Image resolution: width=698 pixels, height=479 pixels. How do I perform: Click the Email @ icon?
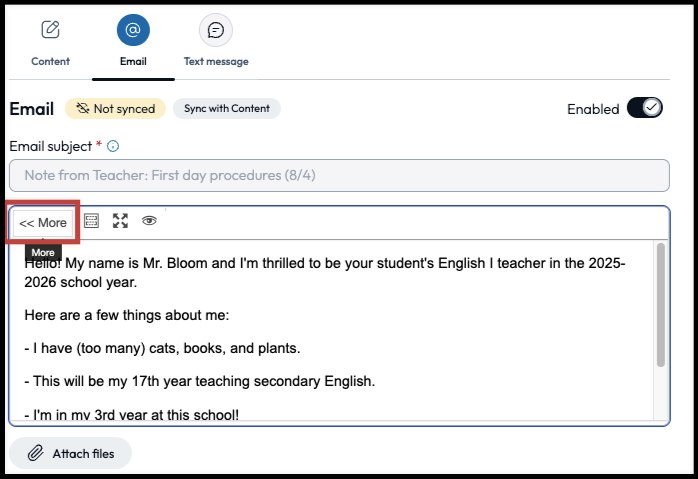click(x=133, y=30)
